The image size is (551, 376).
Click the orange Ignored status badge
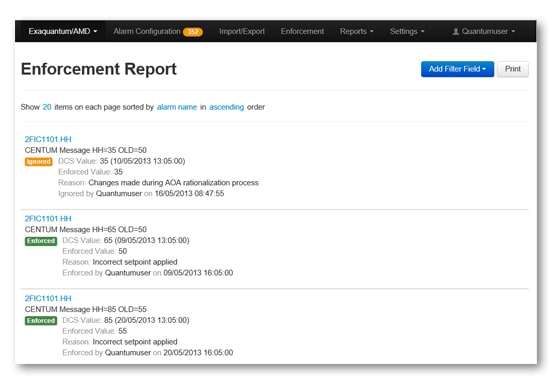39,161
